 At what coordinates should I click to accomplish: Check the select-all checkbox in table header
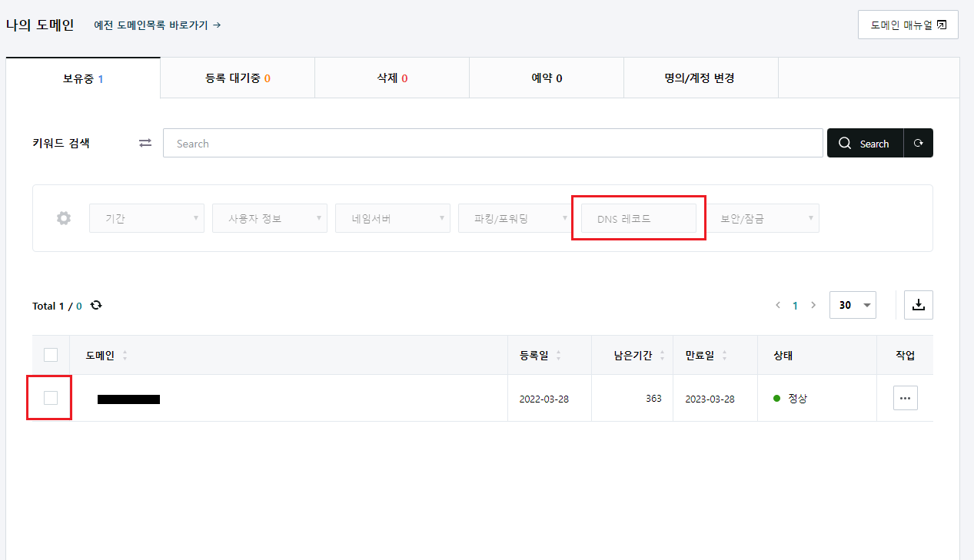click(51, 355)
